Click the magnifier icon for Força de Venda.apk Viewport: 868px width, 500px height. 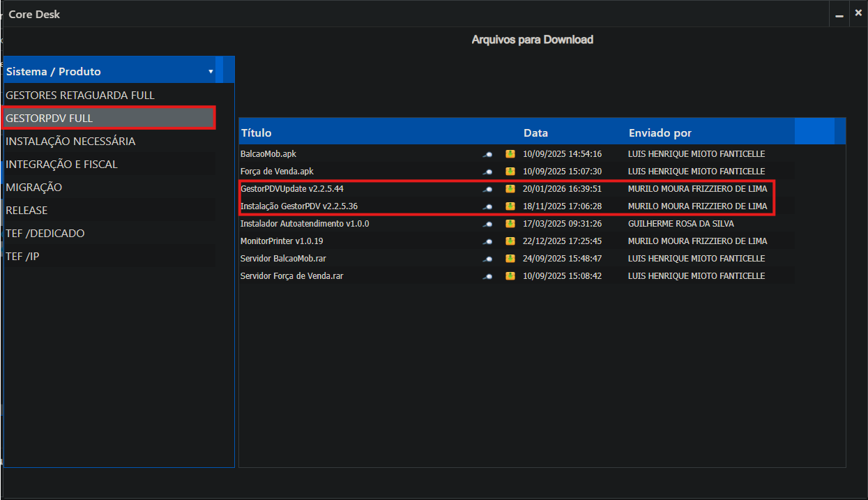488,172
